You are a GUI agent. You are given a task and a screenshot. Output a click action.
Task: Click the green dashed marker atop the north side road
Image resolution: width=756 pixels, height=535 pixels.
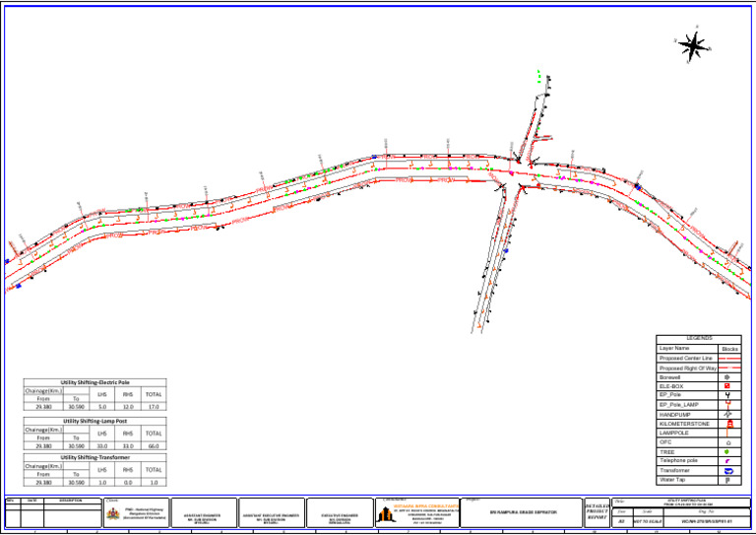tap(539, 77)
